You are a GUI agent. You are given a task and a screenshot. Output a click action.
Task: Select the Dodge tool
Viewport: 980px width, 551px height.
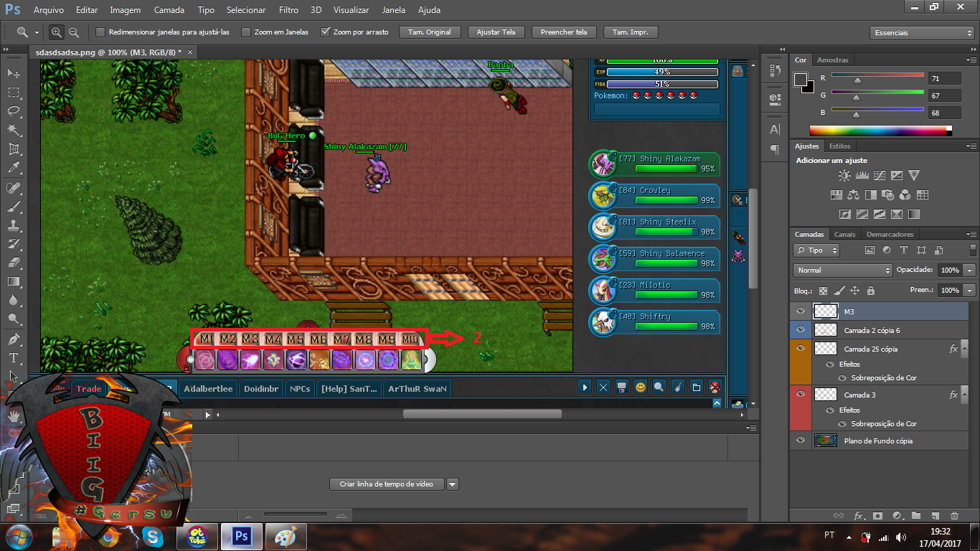click(14, 319)
